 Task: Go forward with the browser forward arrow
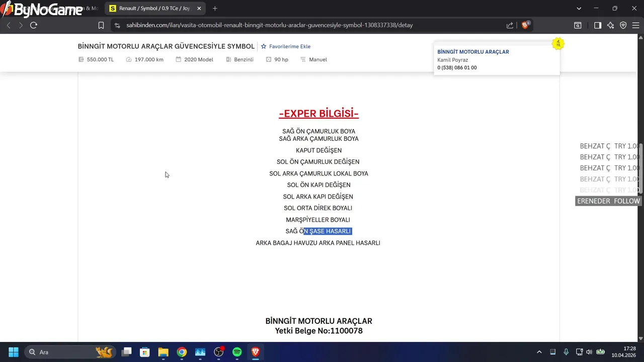(21, 25)
